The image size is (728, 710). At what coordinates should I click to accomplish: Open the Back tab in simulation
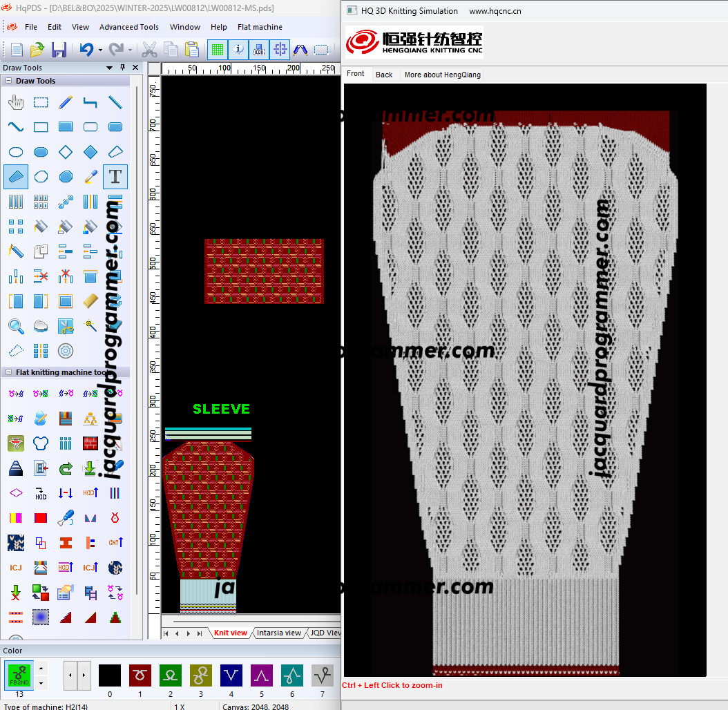click(x=384, y=75)
